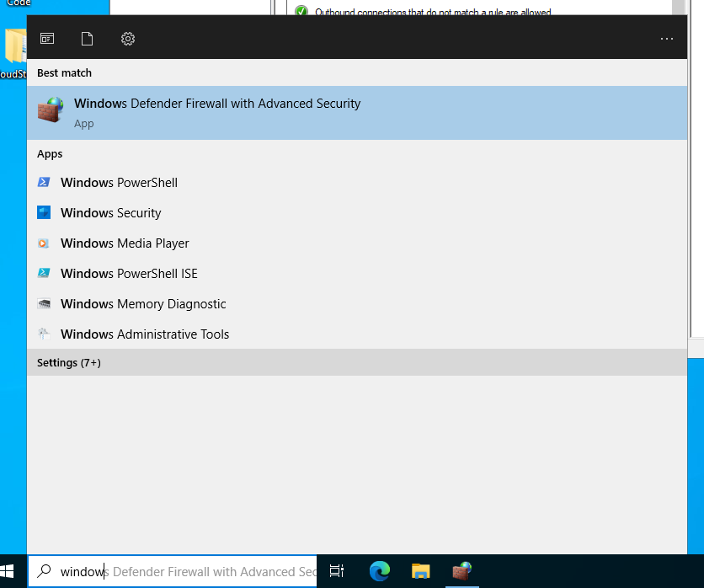Click the Administrative Tools icon

(x=44, y=334)
